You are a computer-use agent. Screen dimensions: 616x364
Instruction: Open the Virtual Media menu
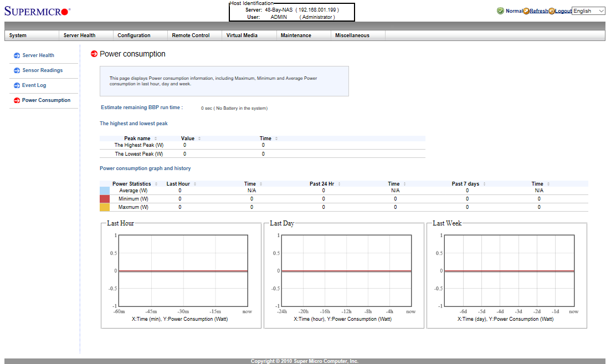pos(249,35)
